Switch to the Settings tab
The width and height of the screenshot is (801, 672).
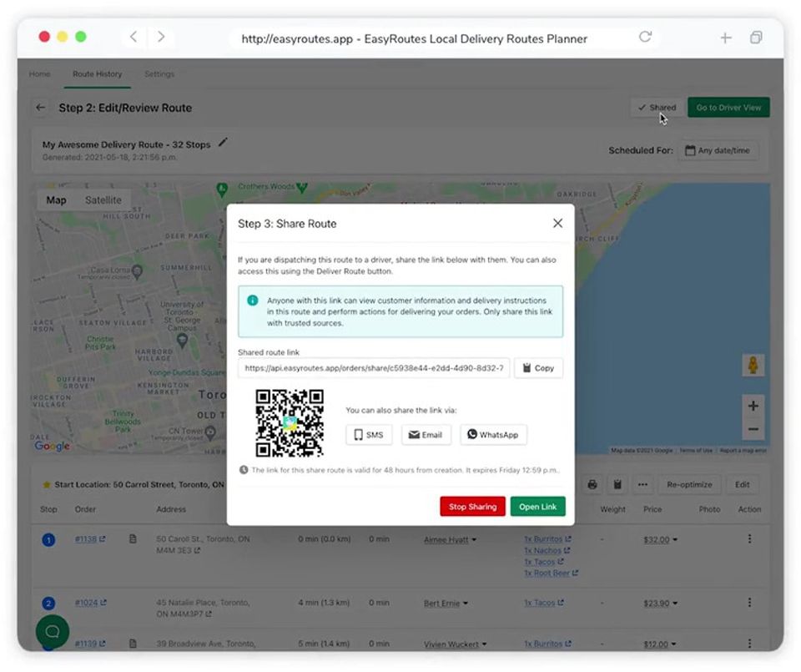[159, 74]
